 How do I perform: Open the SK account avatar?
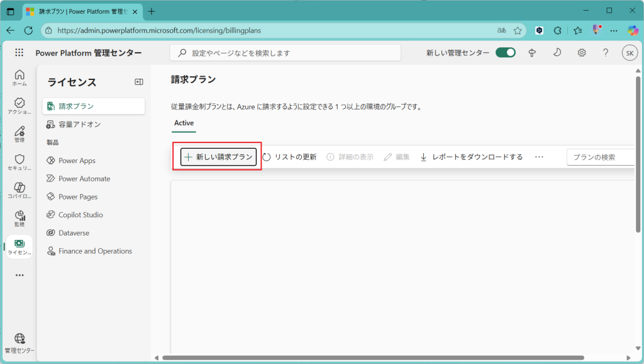(630, 53)
